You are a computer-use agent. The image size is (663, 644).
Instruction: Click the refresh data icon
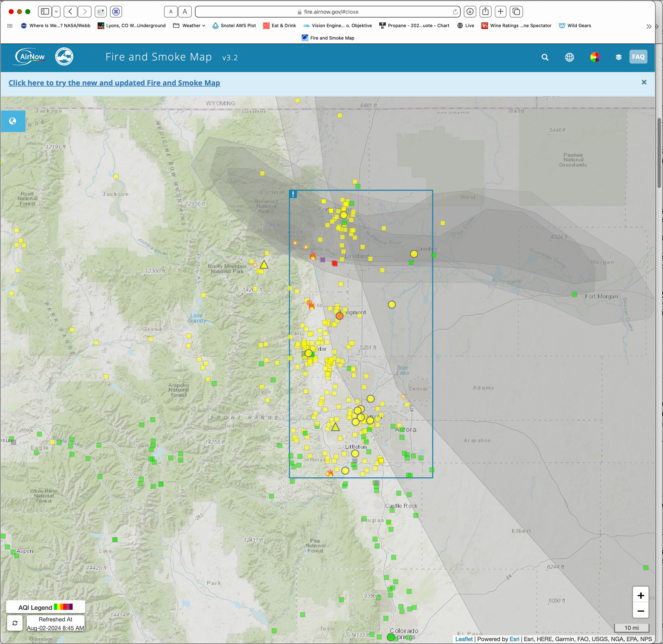[15, 623]
